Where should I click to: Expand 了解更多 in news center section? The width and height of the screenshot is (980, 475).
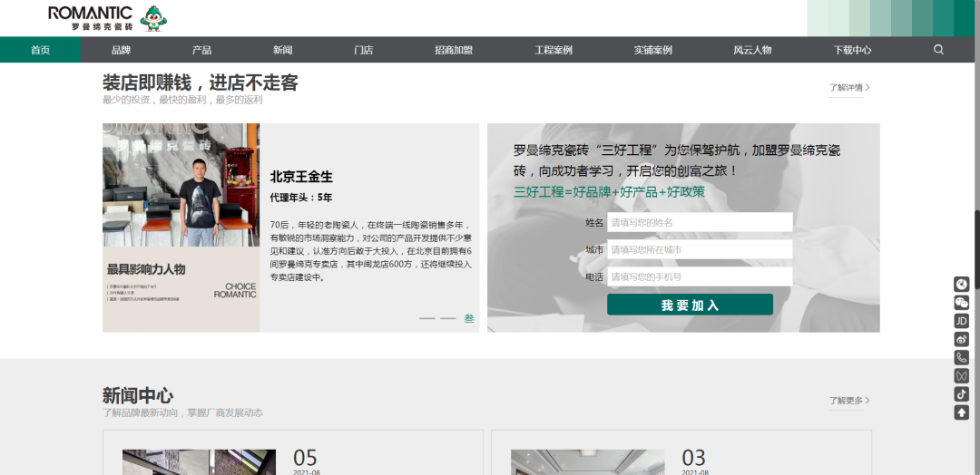tap(848, 401)
